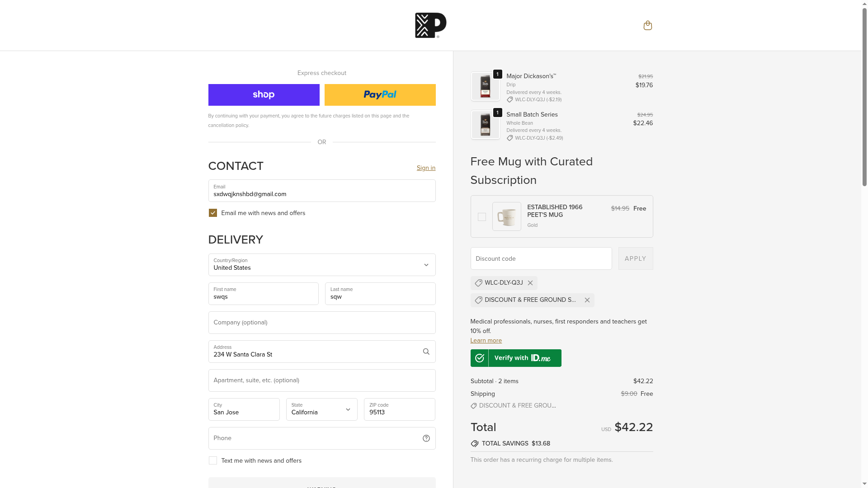Open the shopping bag cart icon

coord(647,25)
